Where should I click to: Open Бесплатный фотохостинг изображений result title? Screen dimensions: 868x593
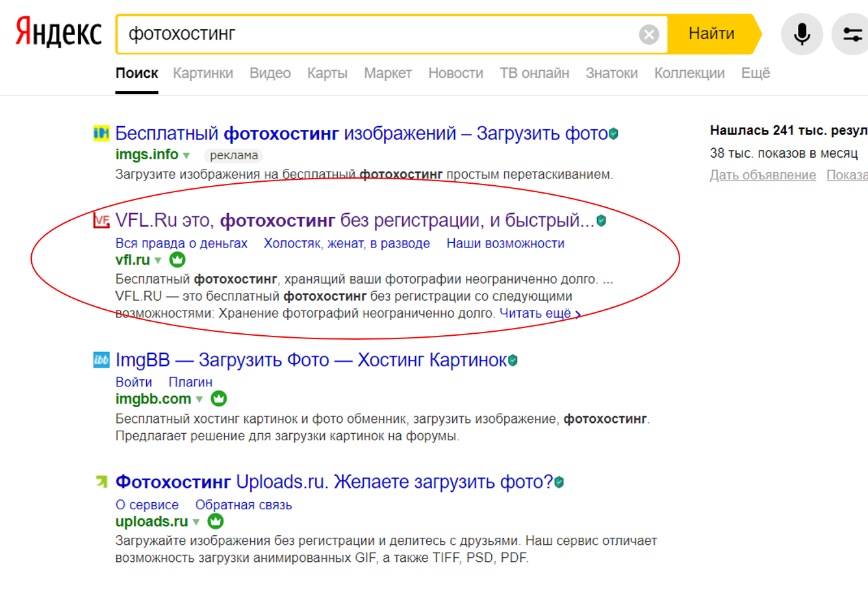click(x=361, y=134)
